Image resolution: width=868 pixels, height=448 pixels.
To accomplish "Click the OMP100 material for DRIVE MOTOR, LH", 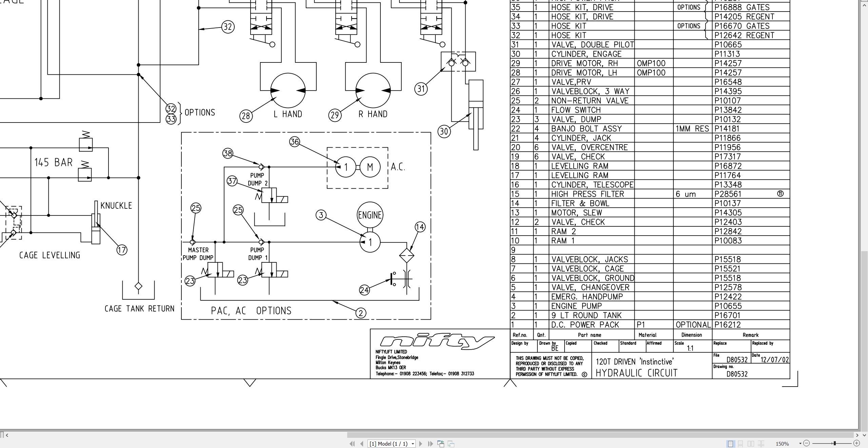I will [651, 73].
